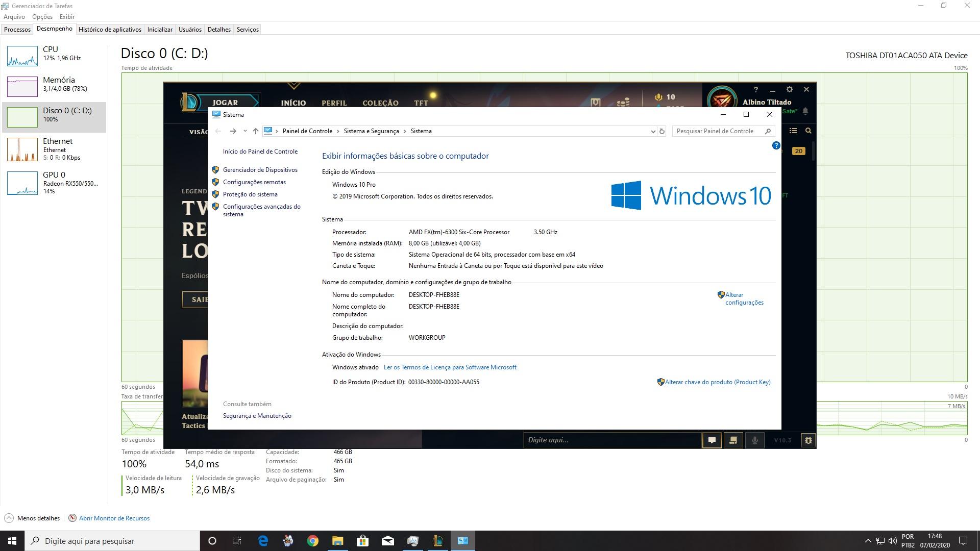
Task: Click Alterar configurações link
Action: [744, 298]
